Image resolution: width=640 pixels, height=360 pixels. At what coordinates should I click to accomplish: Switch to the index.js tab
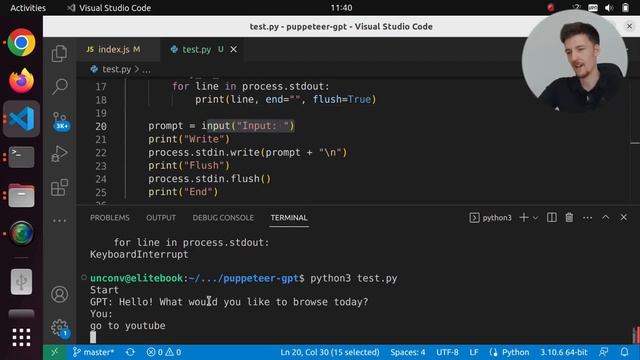(x=113, y=49)
